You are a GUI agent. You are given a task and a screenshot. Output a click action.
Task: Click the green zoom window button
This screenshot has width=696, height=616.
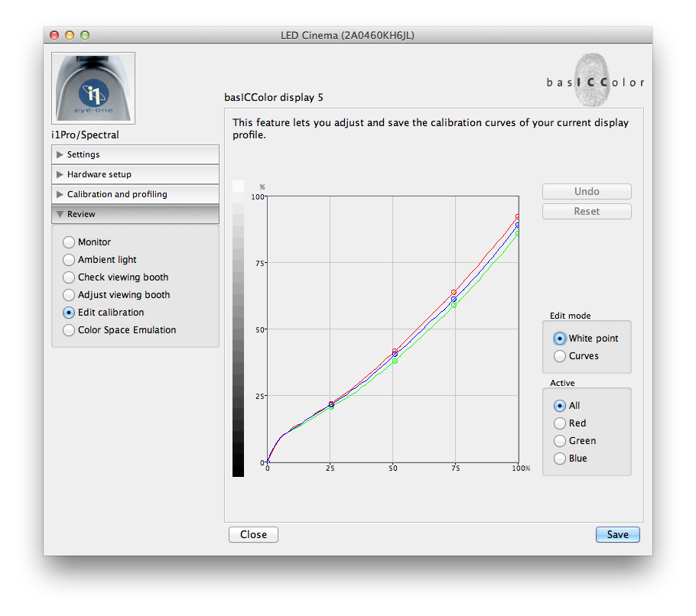point(85,35)
